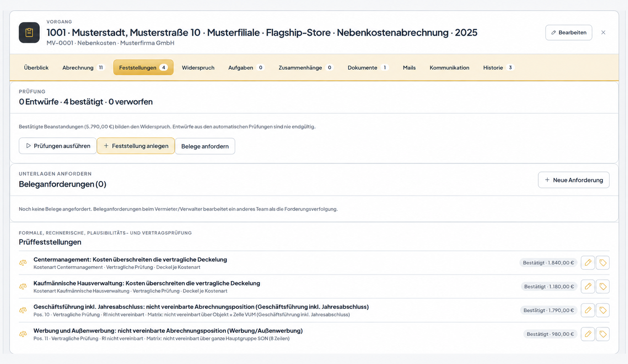
Task: Click the Beleganforderungen (0) heading
Action: pyautogui.click(x=63, y=184)
